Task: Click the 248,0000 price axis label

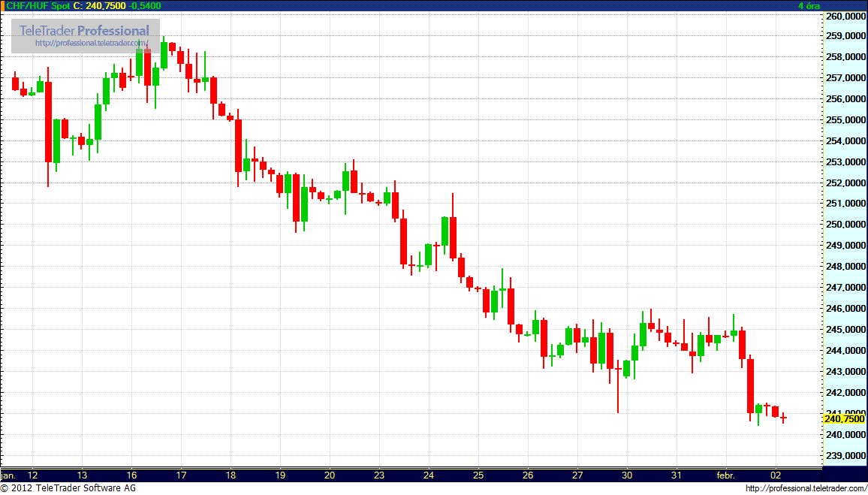Action: pos(846,267)
